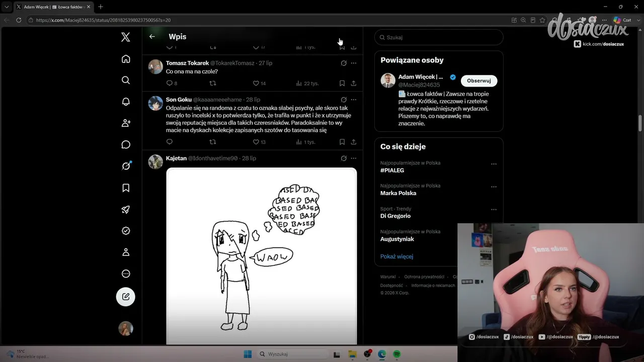
Task: Open Tomasz Tokarek's profile name link
Action: tap(187, 63)
